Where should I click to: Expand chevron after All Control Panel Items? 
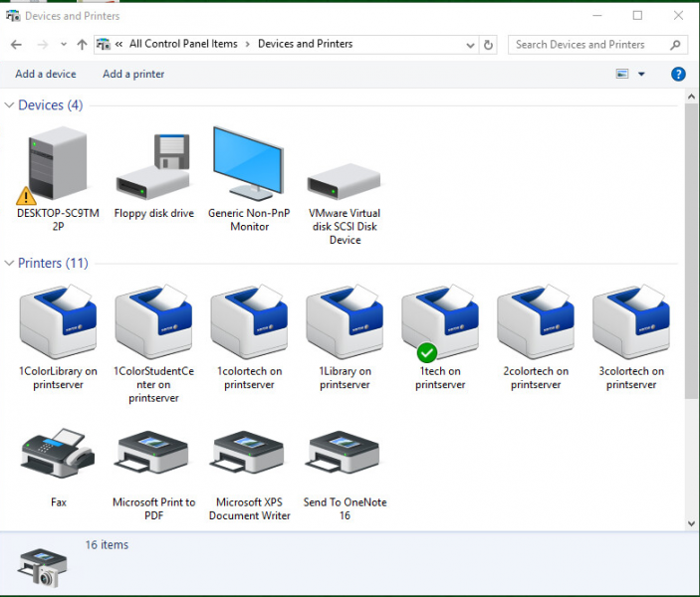[247, 44]
